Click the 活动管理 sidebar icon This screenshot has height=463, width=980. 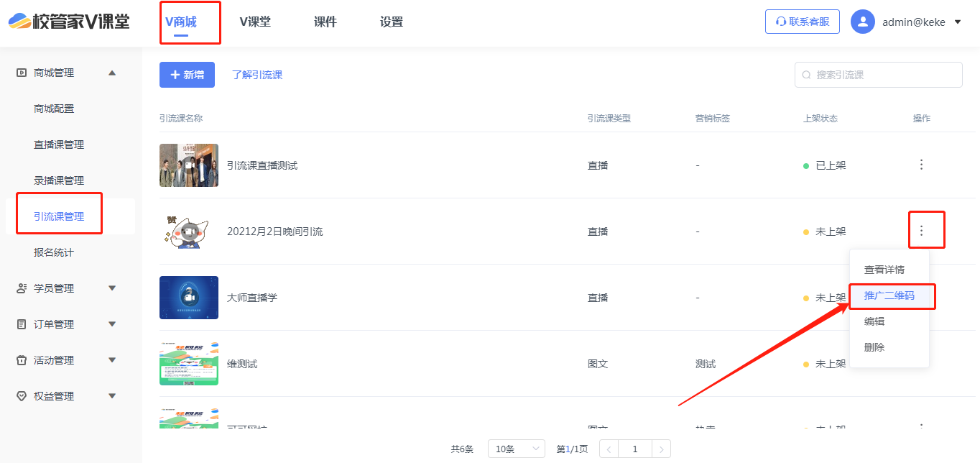point(22,360)
